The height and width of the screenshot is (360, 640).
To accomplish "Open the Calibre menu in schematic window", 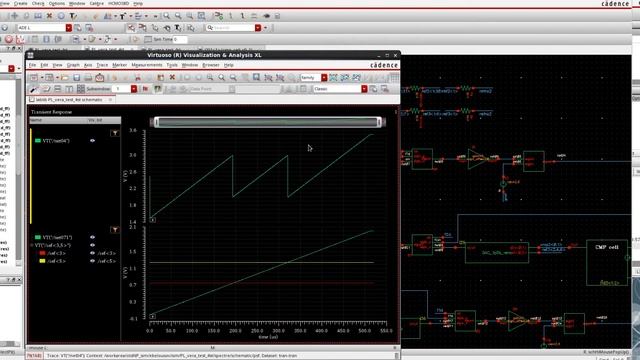I will pos(96,3).
